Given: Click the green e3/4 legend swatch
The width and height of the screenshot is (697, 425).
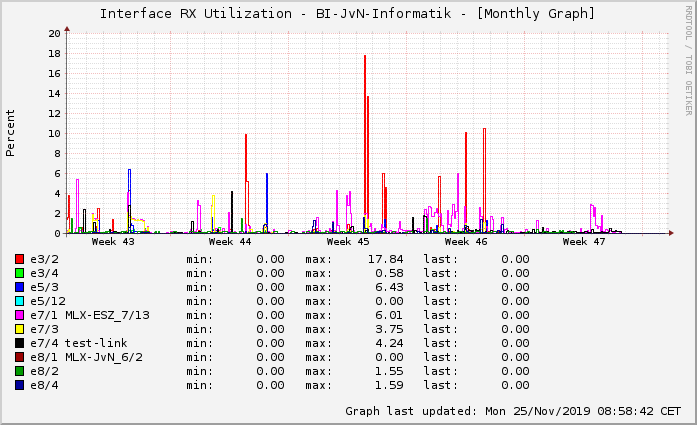Looking at the screenshot, I should 19,273.
